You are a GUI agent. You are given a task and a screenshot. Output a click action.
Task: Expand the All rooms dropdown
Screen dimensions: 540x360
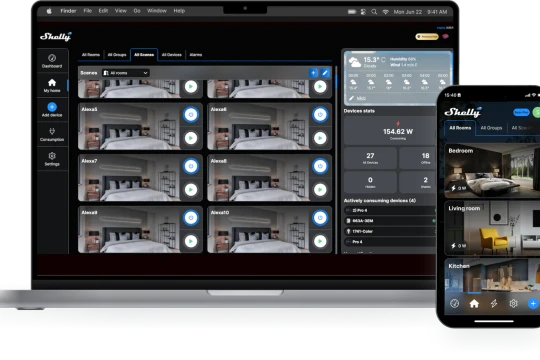(126, 73)
